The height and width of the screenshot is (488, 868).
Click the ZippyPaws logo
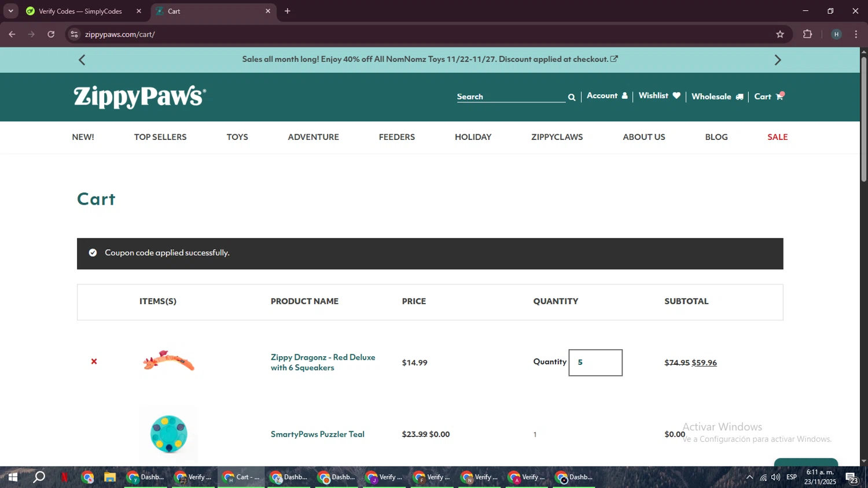coord(139,97)
